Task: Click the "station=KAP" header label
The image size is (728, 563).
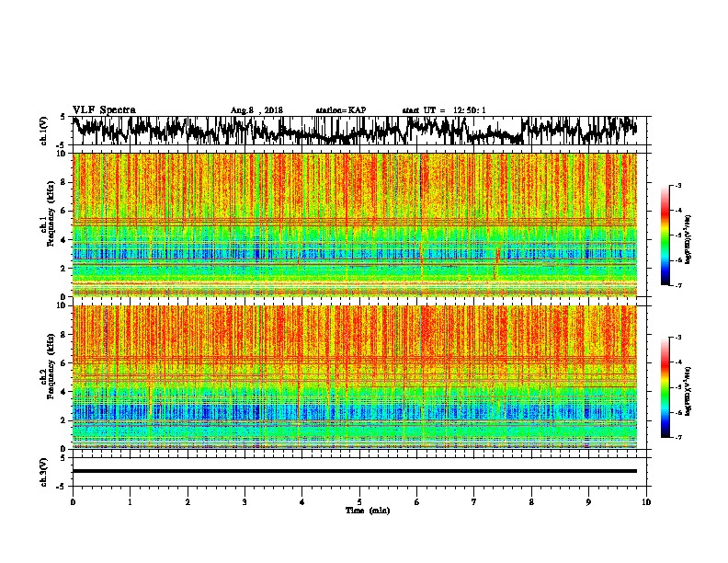Action: coord(341,110)
